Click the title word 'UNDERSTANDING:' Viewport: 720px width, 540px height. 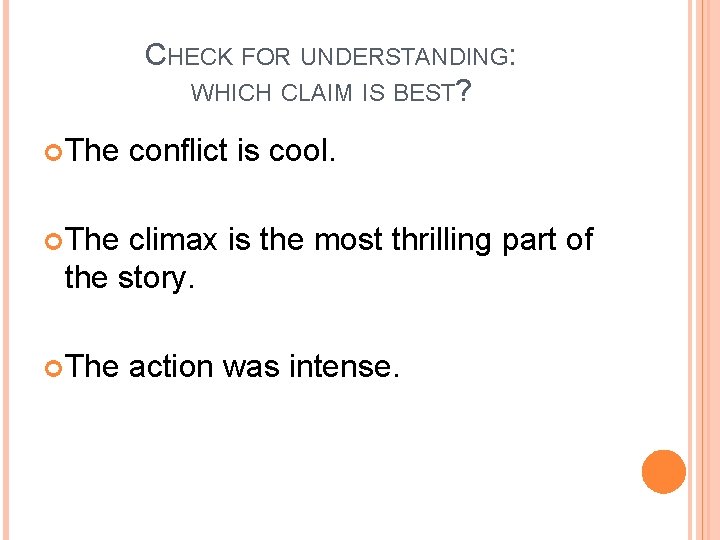408,56
